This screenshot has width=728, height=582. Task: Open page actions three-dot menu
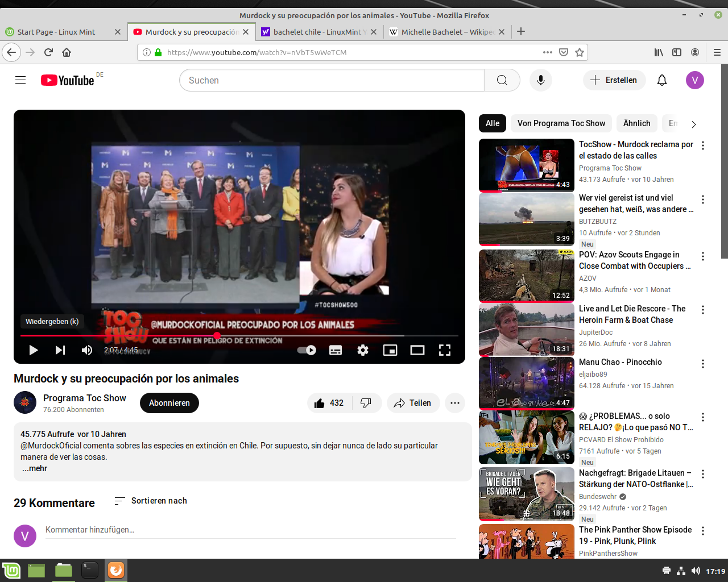point(548,52)
